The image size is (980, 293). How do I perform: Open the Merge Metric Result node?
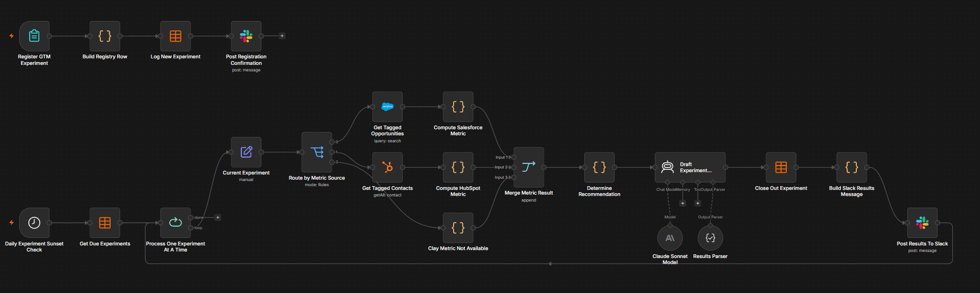point(529,167)
